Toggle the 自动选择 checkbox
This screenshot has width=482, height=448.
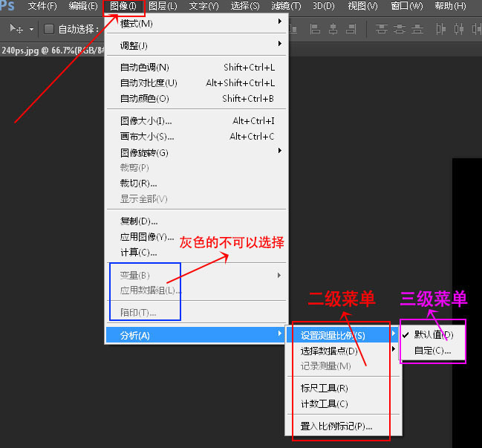[x=49, y=30]
